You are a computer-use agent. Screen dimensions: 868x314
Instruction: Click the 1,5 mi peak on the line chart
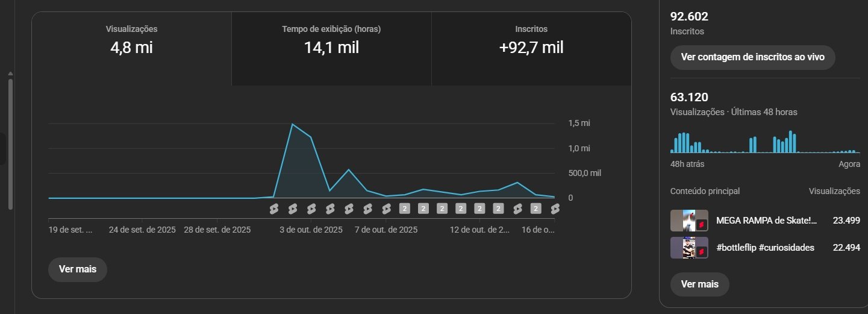292,124
